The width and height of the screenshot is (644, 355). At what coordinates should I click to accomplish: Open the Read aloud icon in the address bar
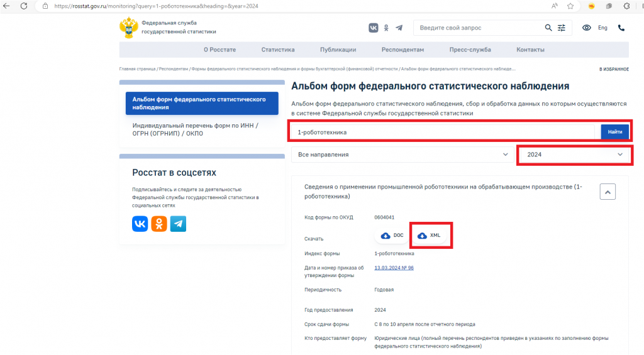[555, 6]
